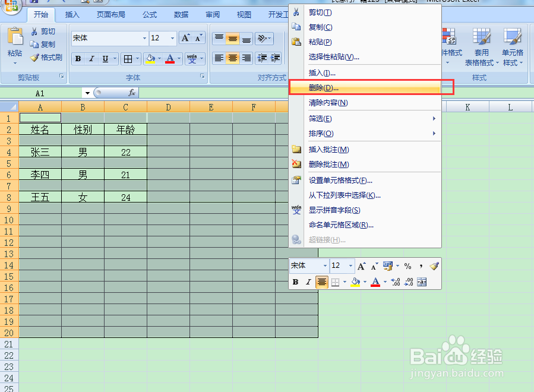
Task: Choose 设置单元格格式(F)... from the context menu
Action: 365,181
